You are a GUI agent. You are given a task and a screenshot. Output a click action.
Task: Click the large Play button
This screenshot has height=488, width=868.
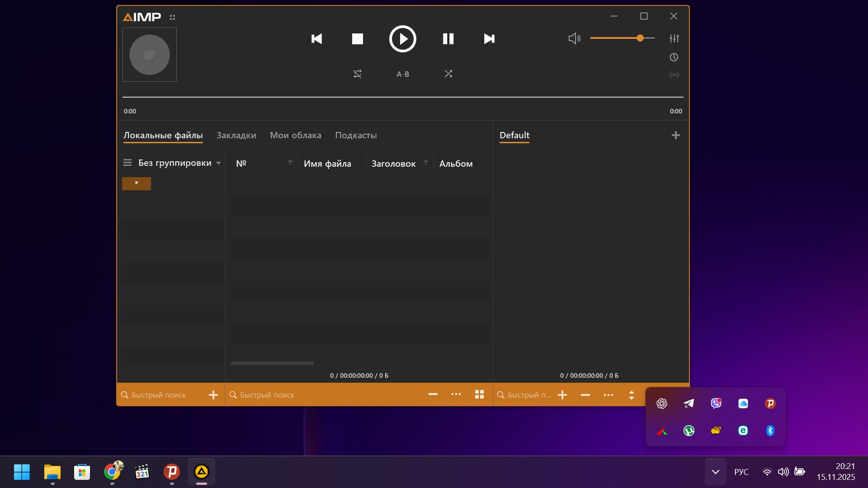[402, 39]
